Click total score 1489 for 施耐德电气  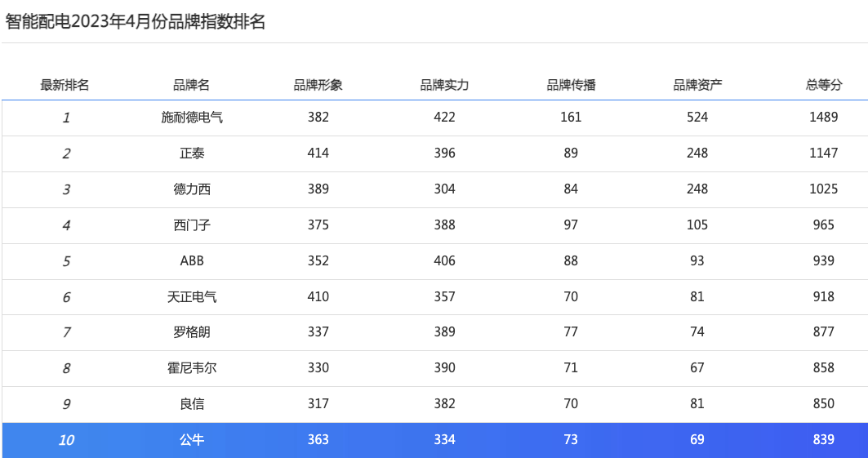coord(824,118)
